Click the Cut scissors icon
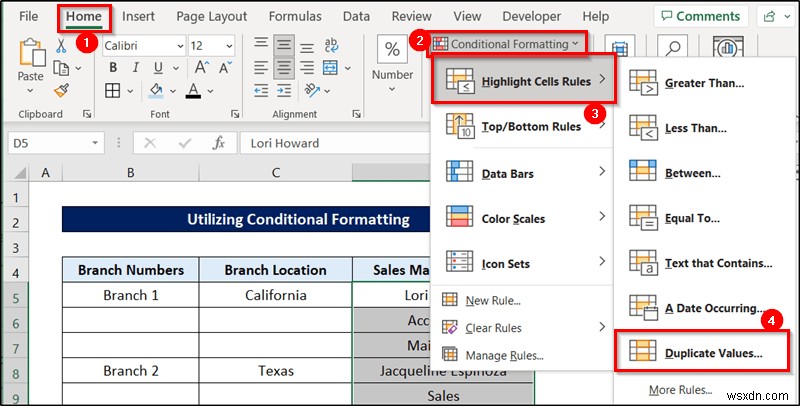The image size is (800, 406). (61, 46)
